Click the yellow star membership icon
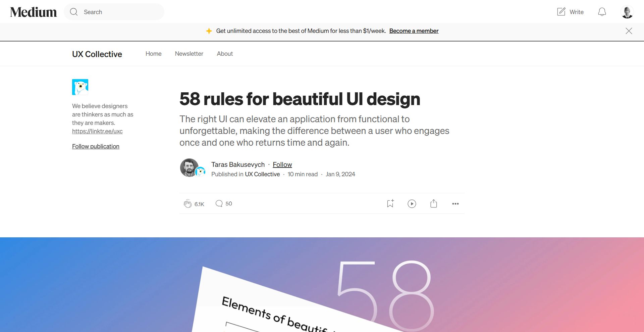 point(209,31)
